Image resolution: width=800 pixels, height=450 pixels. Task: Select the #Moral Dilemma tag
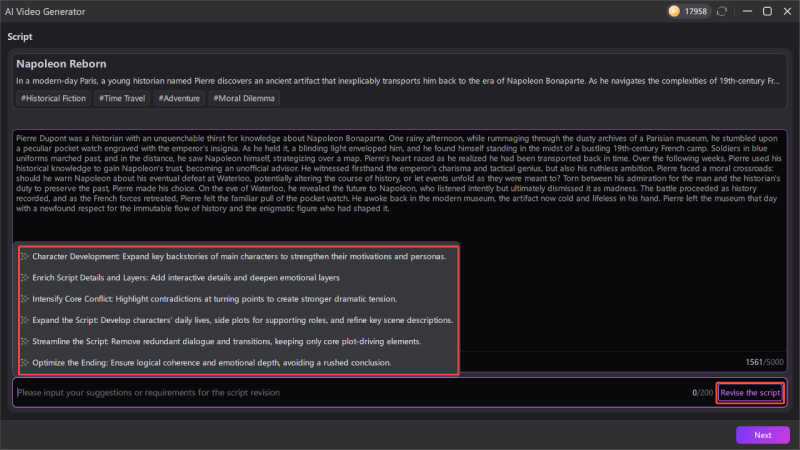coord(244,98)
